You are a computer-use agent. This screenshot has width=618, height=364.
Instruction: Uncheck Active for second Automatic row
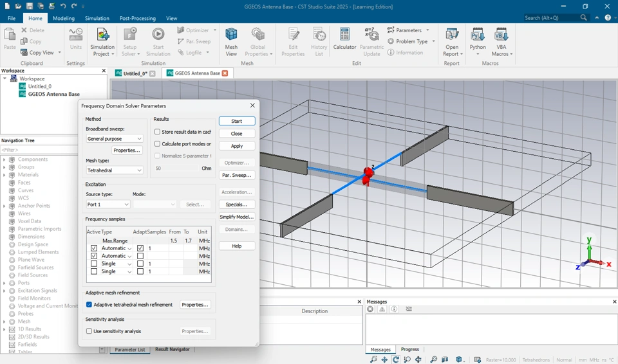point(94,256)
